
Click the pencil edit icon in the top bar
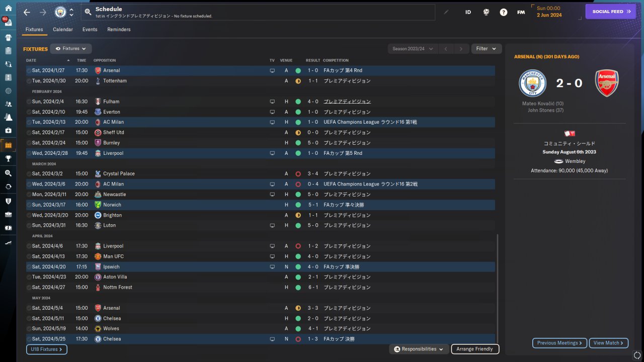[446, 12]
